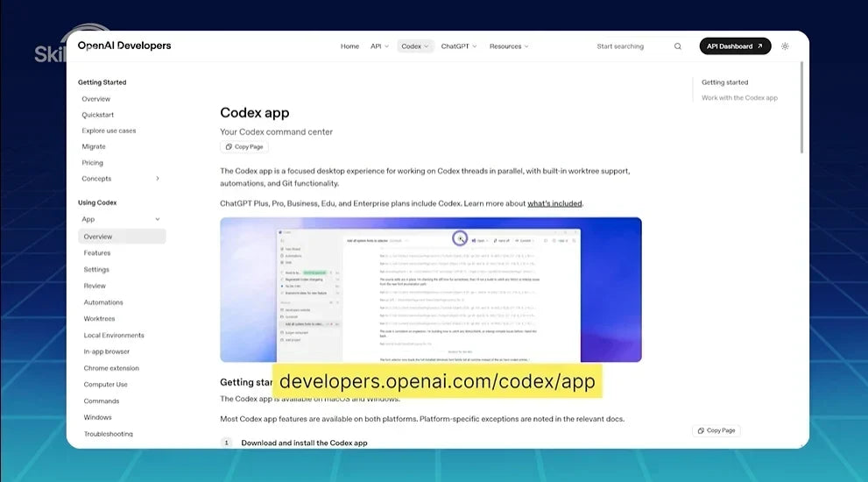Open the ChatGPT dropdown menu
Viewport: 868px width, 482px height.
(459, 46)
